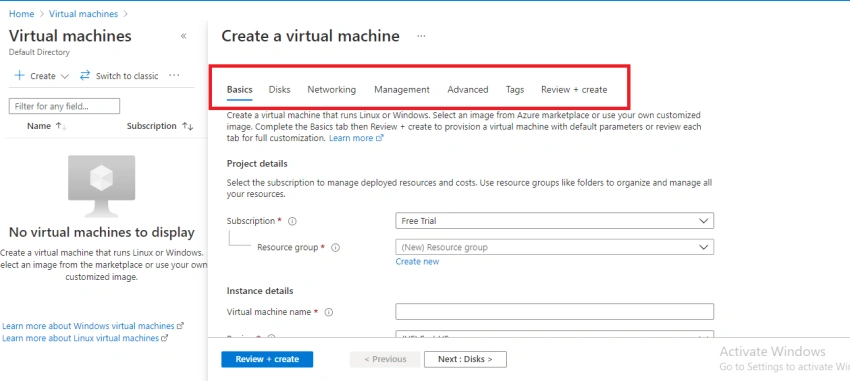
Task: Focus the Virtual machine name input
Action: (555, 312)
